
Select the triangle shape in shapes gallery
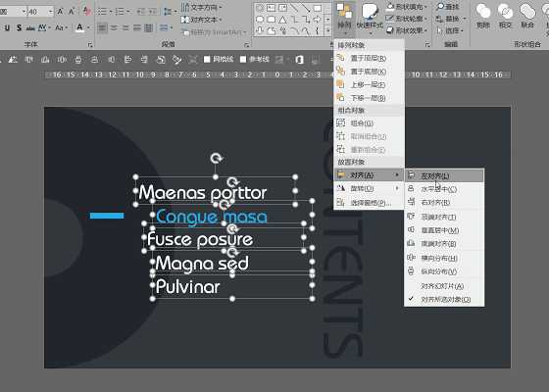(x=283, y=20)
